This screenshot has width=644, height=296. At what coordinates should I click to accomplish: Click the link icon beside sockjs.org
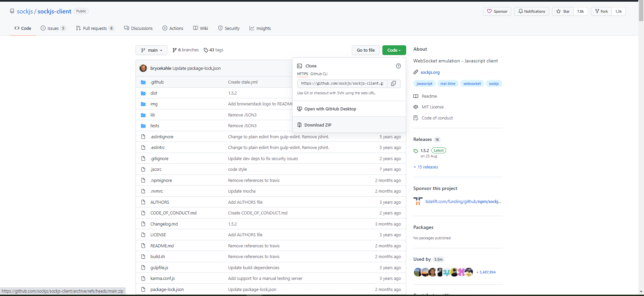pos(416,72)
